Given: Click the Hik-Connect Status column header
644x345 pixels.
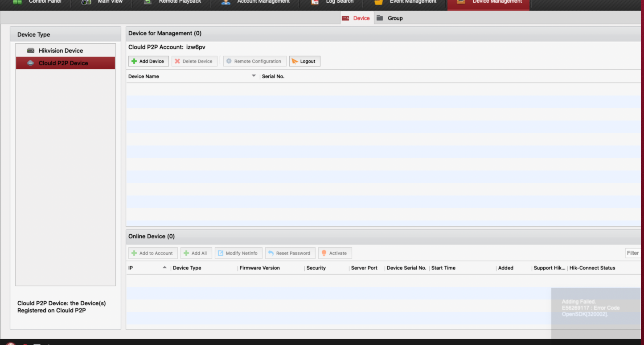Looking at the screenshot, I should tap(592, 268).
